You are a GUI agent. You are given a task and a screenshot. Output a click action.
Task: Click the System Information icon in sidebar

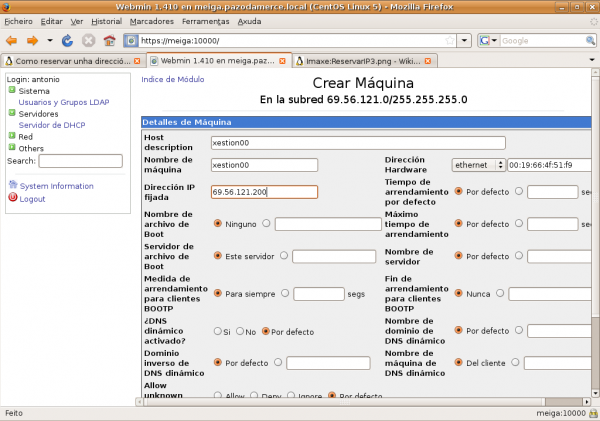(x=12, y=186)
